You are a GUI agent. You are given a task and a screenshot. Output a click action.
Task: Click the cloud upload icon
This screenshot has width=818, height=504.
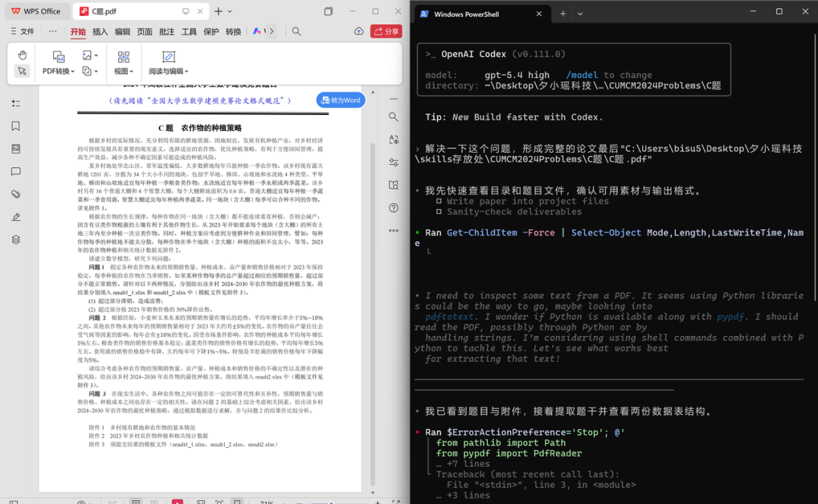pyautogui.click(x=358, y=32)
